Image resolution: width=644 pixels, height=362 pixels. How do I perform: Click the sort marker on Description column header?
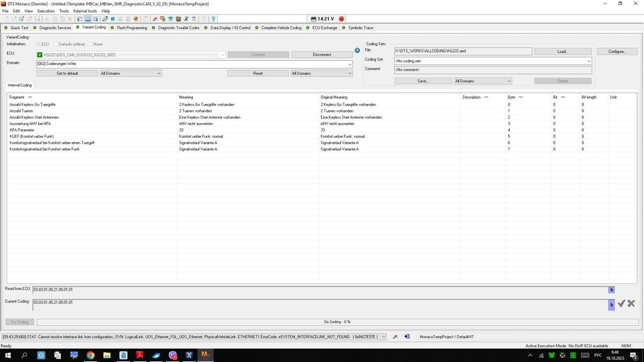click(486, 98)
